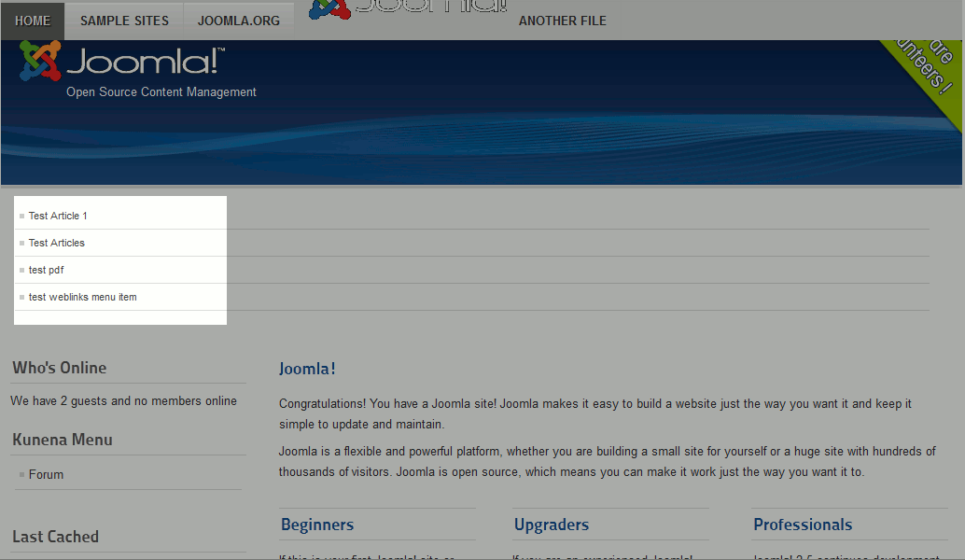Click the Joomla! logo in the blue banner
This screenshot has height=560, width=965.
click(x=122, y=61)
